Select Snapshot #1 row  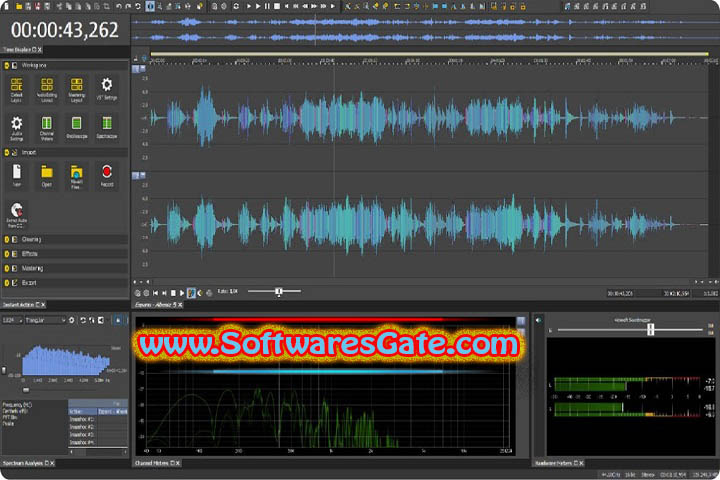coord(98,419)
